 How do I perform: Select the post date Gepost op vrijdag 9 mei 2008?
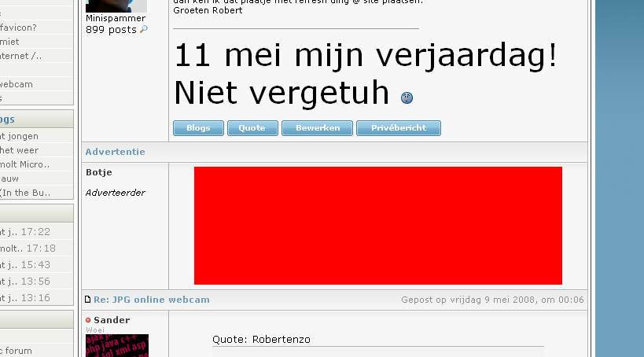(468, 300)
